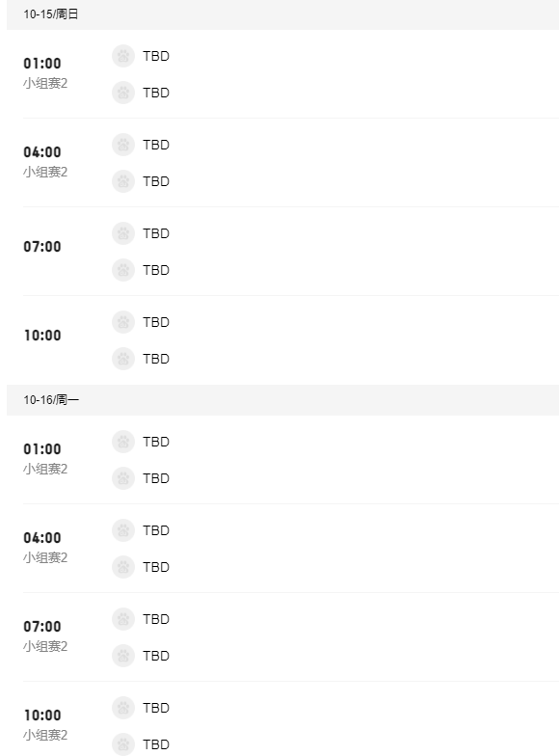Screen dimensions: 559x756
Task: Open top team logo of 10-16 01:00 match
Action: tap(123, 442)
